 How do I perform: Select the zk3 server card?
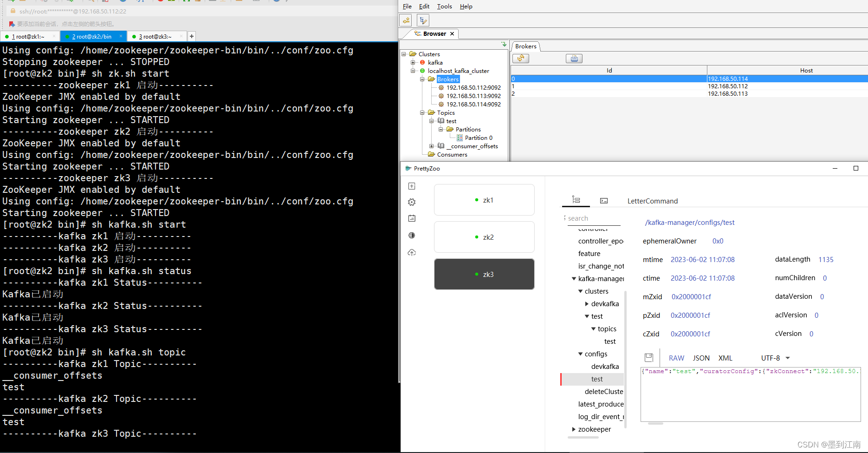click(484, 274)
